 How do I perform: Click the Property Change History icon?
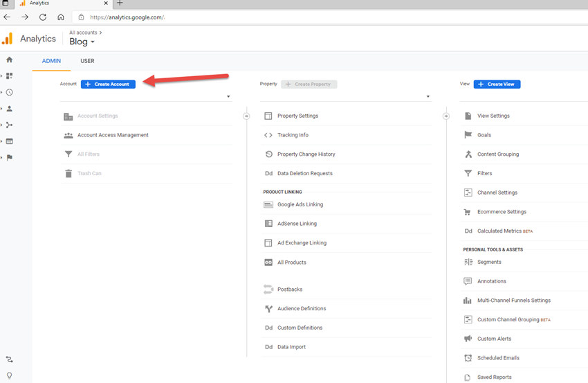tap(268, 154)
